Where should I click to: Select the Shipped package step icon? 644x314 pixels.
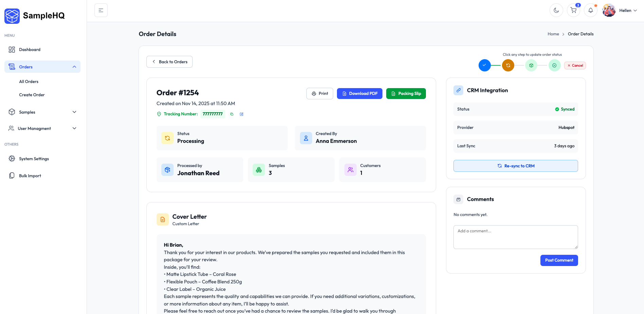pos(531,65)
